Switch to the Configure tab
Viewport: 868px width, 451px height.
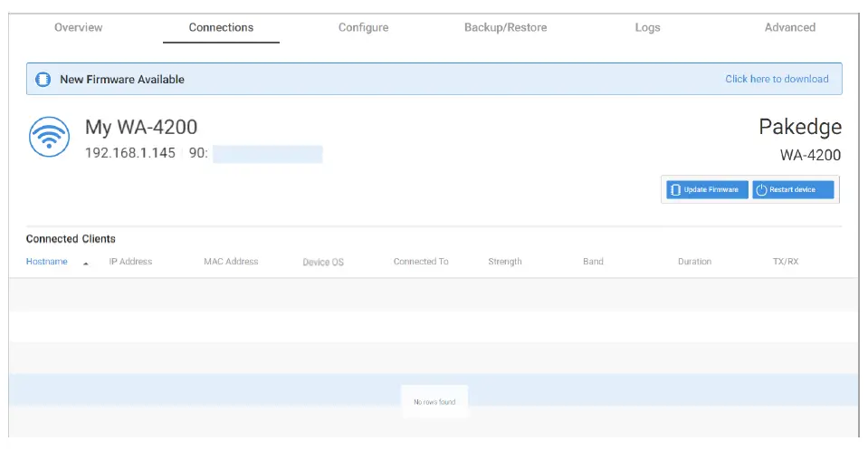363,28
